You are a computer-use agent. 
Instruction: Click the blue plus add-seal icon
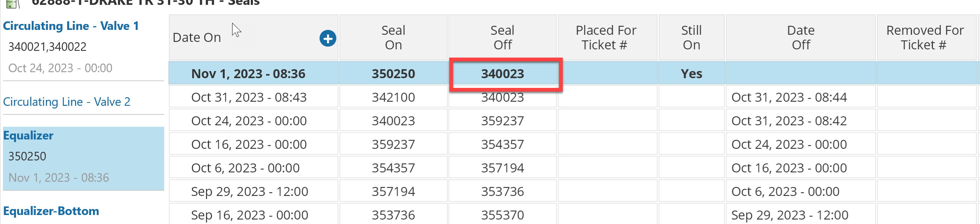[x=328, y=39]
